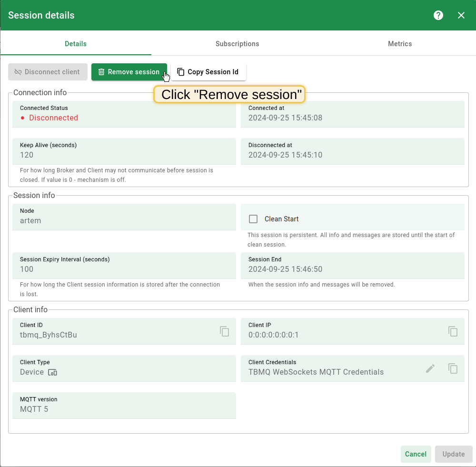Screen dimensions: 476x467
Task: Click the Update button
Action: pyautogui.click(x=453, y=454)
